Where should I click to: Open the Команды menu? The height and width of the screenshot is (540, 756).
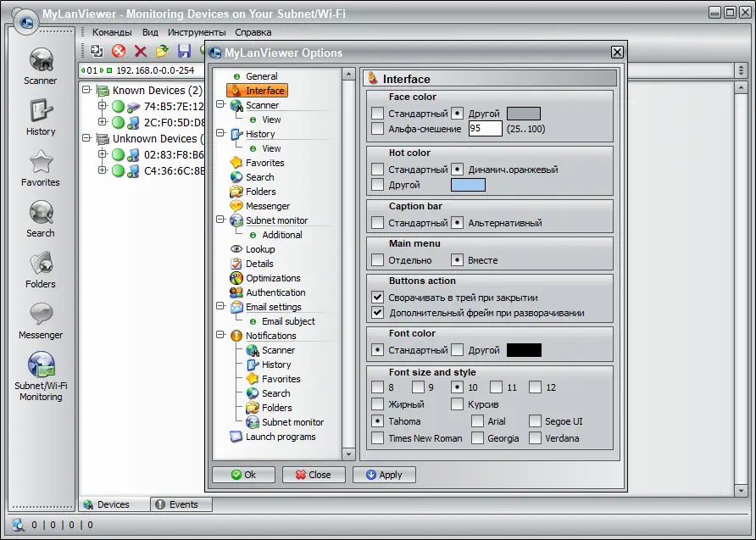pos(112,32)
